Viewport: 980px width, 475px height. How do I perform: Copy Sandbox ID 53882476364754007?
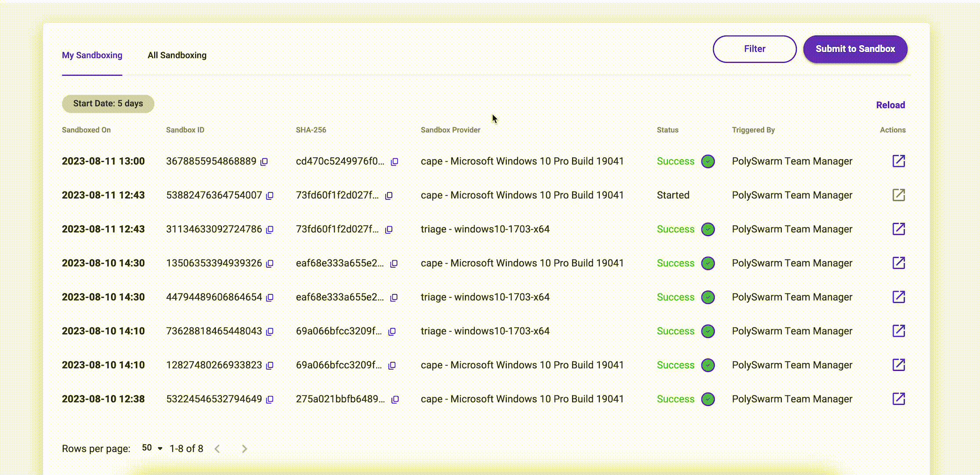coord(270,195)
